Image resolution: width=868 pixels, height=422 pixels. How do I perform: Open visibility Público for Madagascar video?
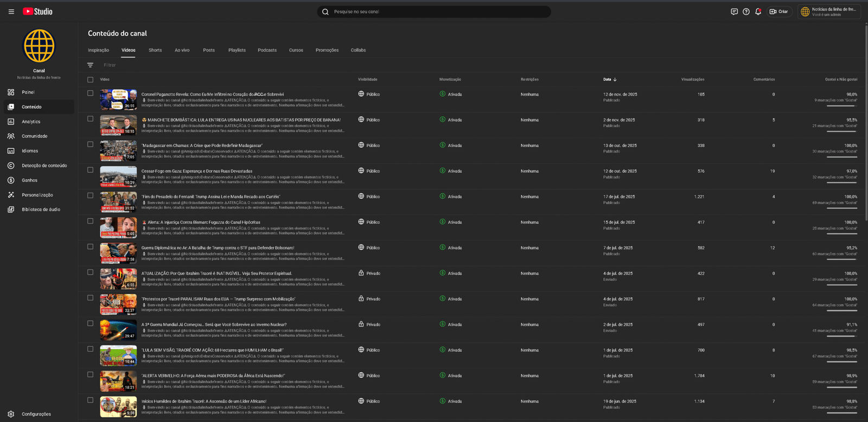(x=372, y=146)
